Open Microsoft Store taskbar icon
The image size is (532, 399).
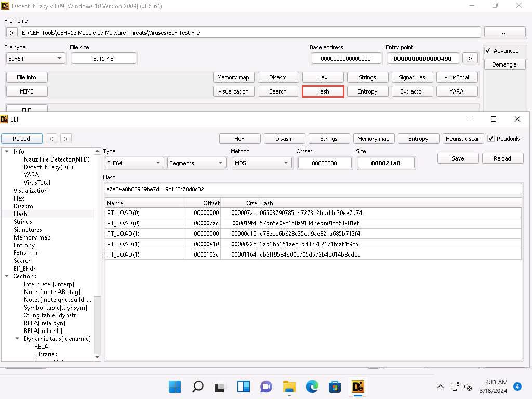pyautogui.click(x=335, y=387)
